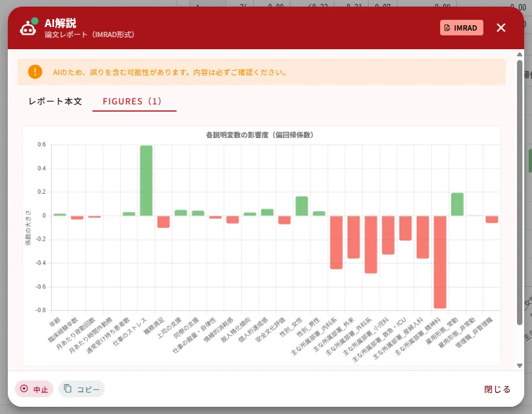The image size is (532, 414).
Task: Click the scrollbar up arrow in the dialog
Action: tap(519, 54)
